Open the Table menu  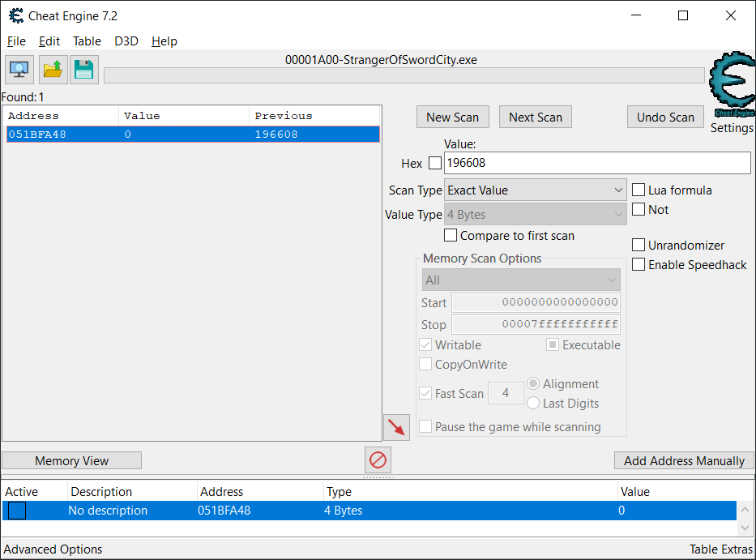[87, 41]
